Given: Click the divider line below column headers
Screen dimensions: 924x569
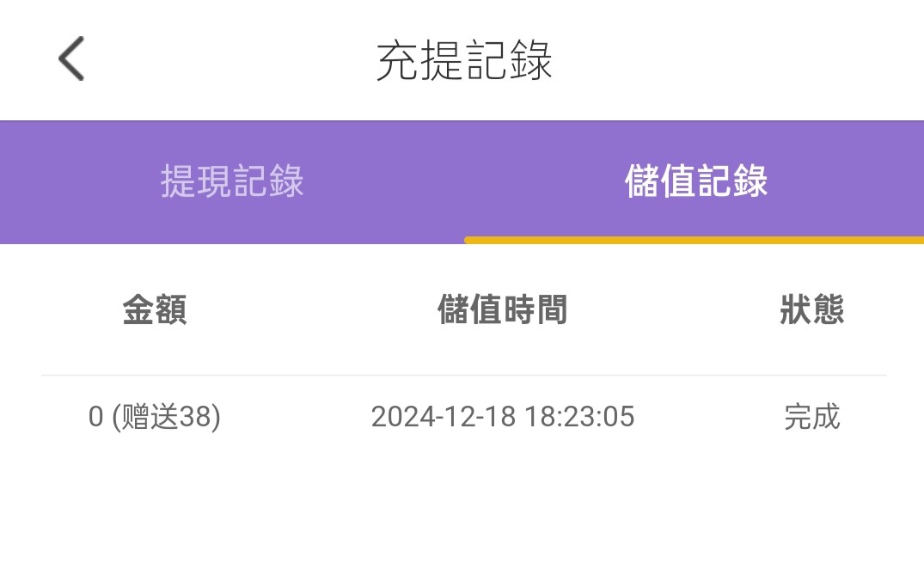Looking at the screenshot, I should pyautogui.click(x=464, y=376).
